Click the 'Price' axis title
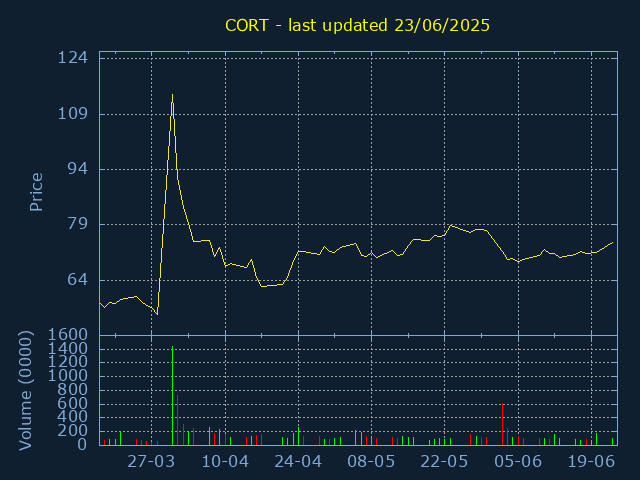This screenshot has height=480, width=640. pos(36,192)
